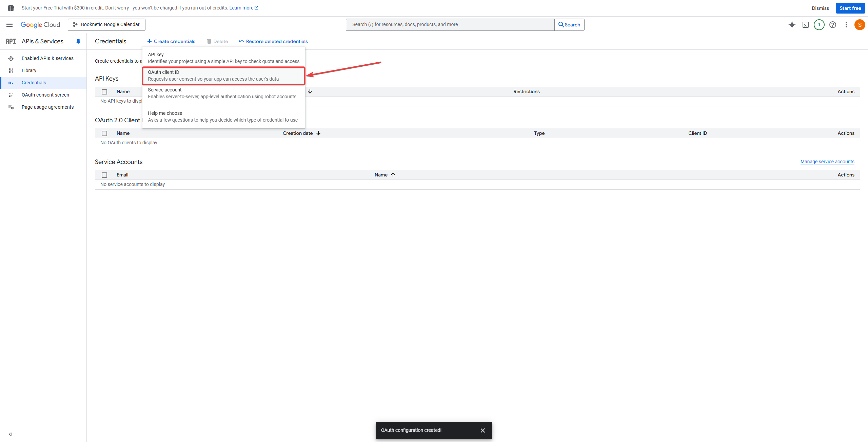Click the OAuth clients Name column header
Image resolution: width=868 pixels, height=442 pixels.
tap(123, 133)
